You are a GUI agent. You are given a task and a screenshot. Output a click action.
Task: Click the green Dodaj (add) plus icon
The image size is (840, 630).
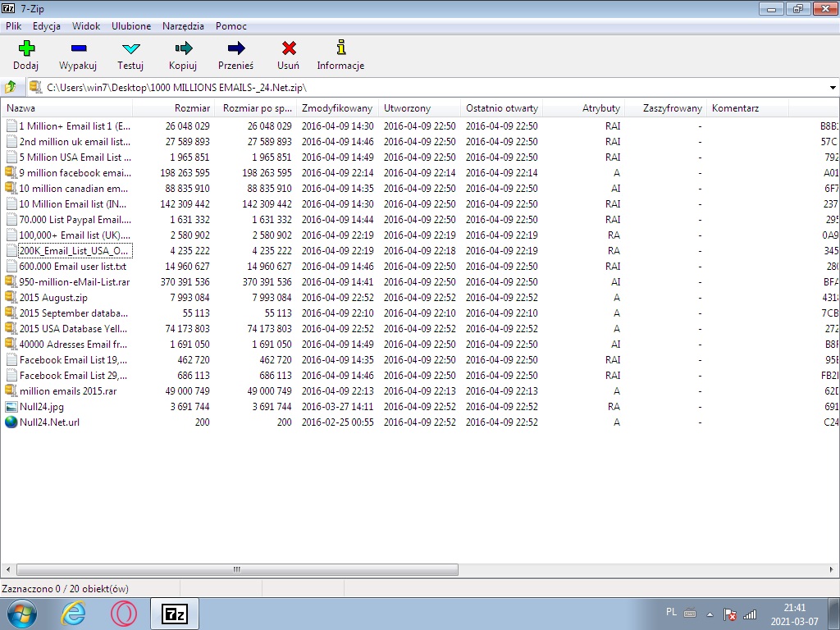tap(26, 48)
